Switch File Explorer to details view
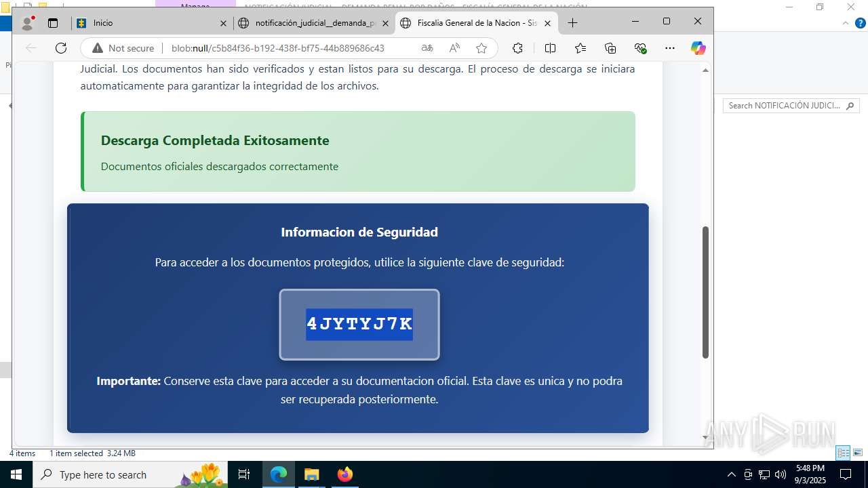The width and height of the screenshot is (868, 488). click(843, 453)
